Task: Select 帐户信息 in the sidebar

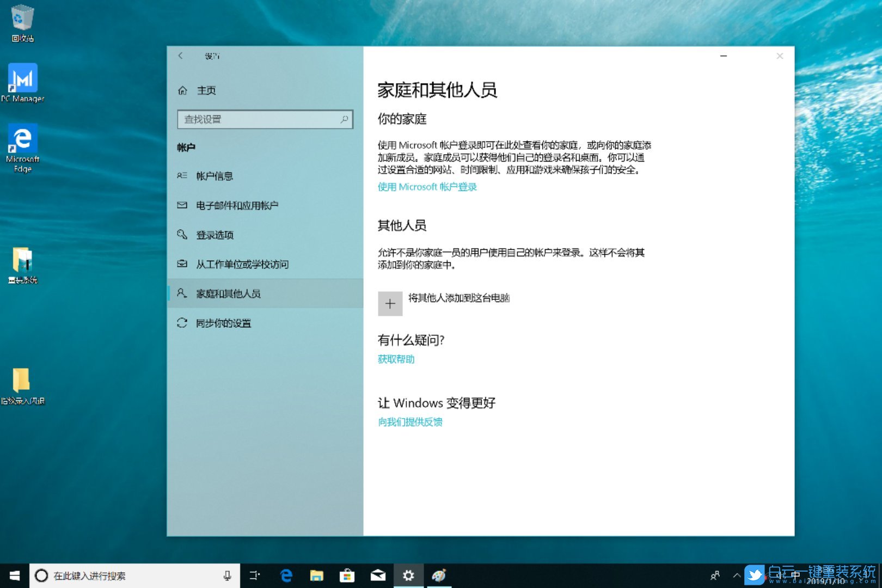Action: [215, 176]
